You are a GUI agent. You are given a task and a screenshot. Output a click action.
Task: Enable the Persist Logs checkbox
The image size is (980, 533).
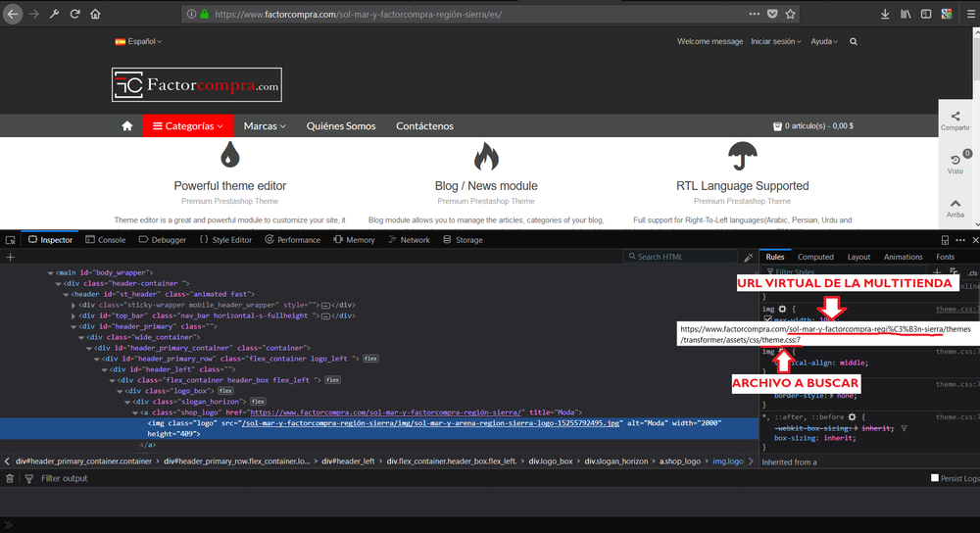[x=935, y=478]
